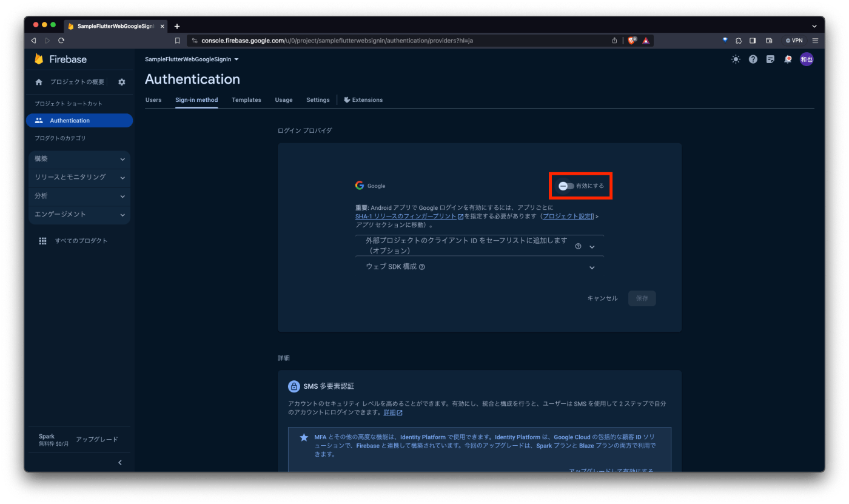Click the Firebase logo icon
Image resolution: width=849 pixels, height=504 pixels.
click(39, 59)
